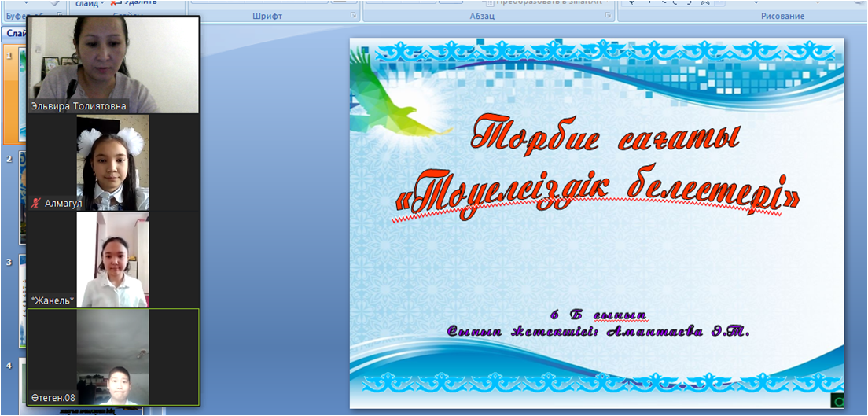Select Алмагул's video tile
This screenshot has width=868, height=416.
click(x=112, y=163)
